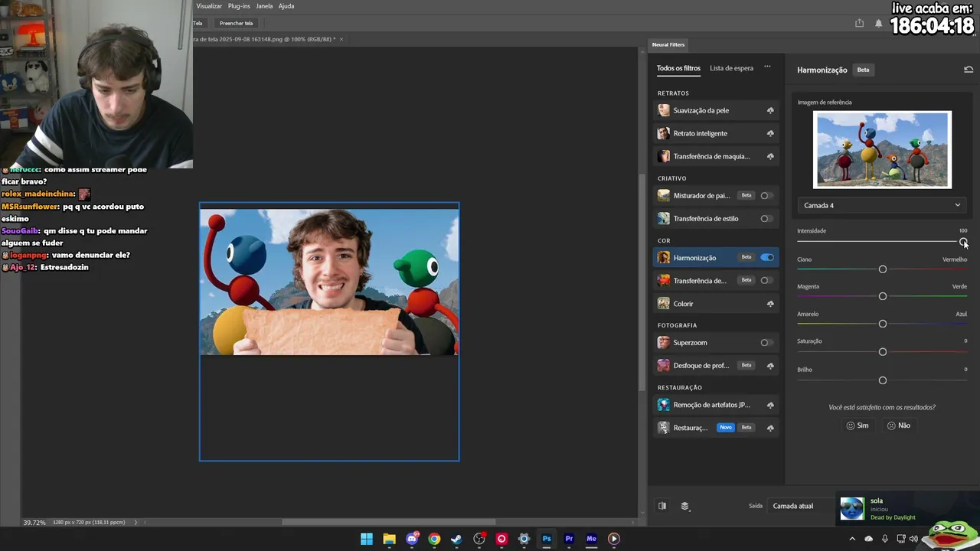Click the canvas horizontal scrollbar

388,523
